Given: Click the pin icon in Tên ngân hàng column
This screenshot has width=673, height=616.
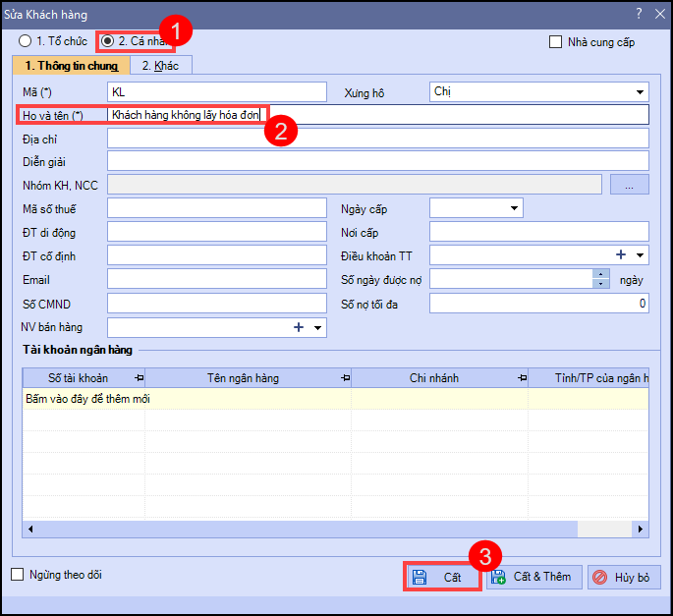Looking at the screenshot, I should click(344, 378).
